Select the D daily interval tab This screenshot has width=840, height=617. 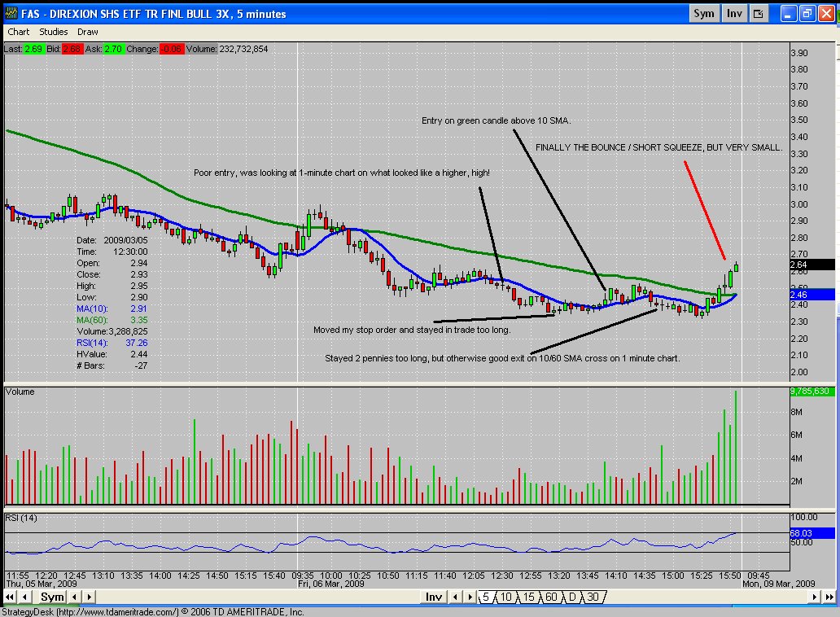pos(572,597)
